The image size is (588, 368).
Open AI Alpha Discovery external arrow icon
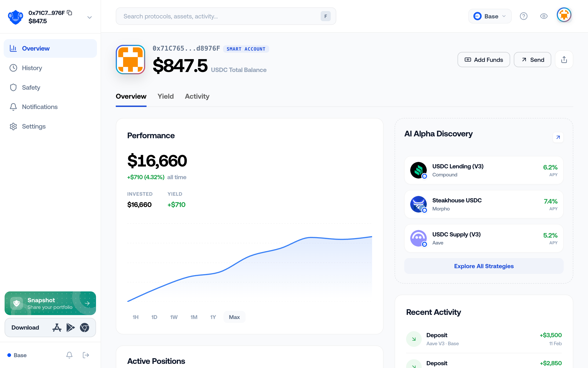pyautogui.click(x=558, y=137)
